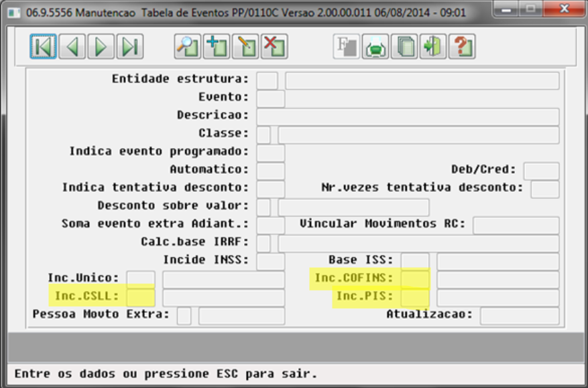Viewport: 588px width, 388px height.
Task: Close the Manutencao Tabela de Eventos window
Action: coord(564,9)
